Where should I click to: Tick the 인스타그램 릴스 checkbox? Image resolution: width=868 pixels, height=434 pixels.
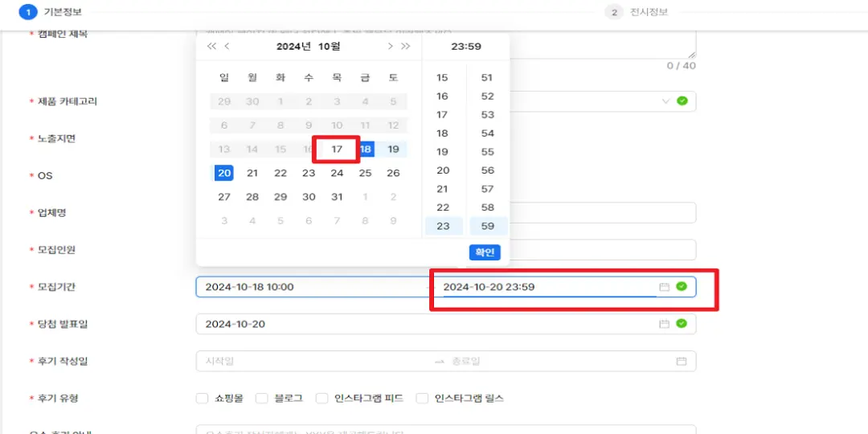coord(422,399)
